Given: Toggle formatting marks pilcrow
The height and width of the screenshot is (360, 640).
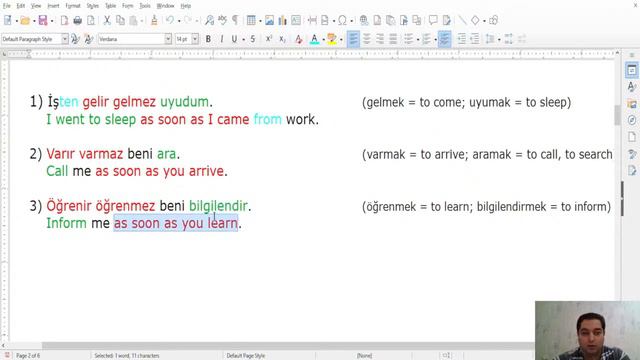Looking at the screenshot, I should click(x=236, y=20).
